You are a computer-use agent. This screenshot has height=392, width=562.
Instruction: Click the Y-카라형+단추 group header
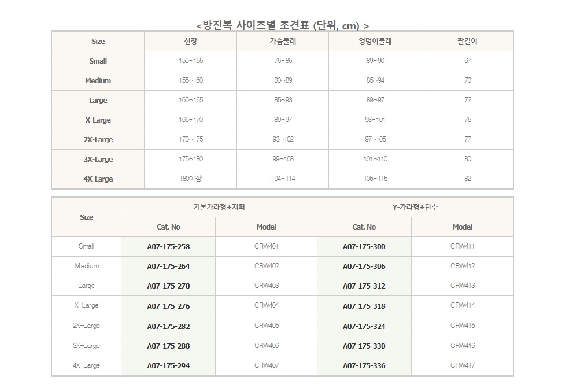point(415,207)
